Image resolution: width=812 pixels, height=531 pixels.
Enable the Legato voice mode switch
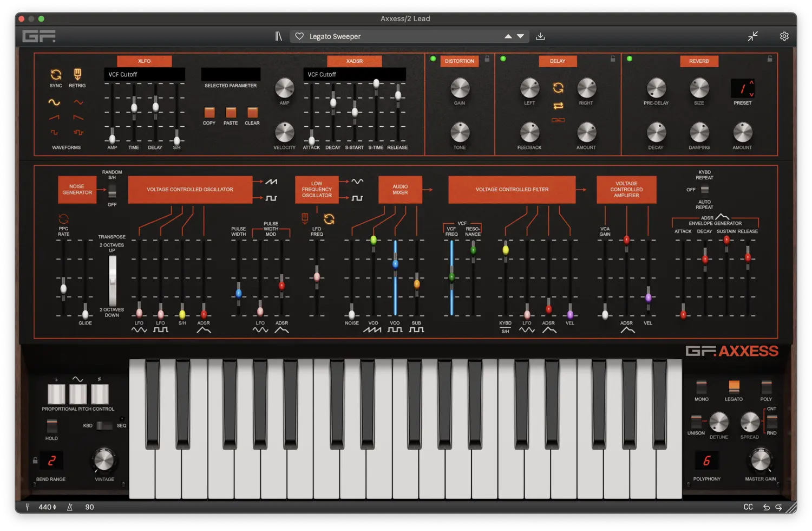tap(734, 386)
